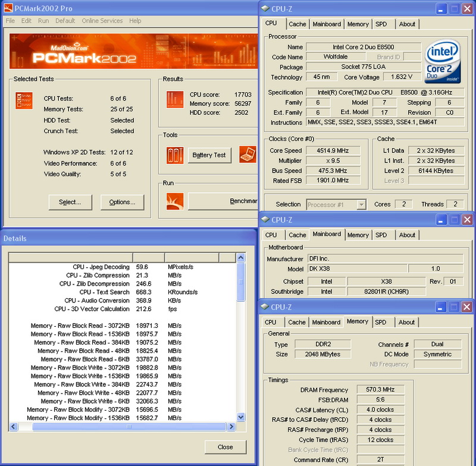Open the Processor #1 selection dropdown
The height and width of the screenshot is (466, 476).
361,205
